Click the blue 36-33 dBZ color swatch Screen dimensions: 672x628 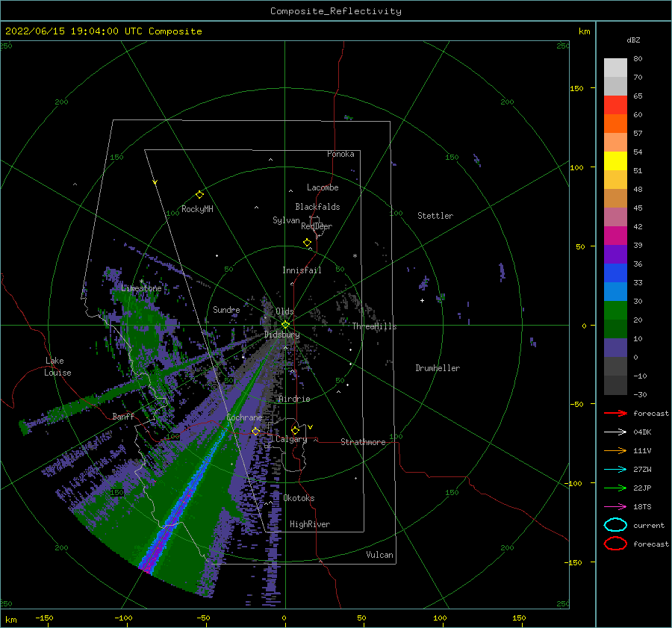[x=615, y=273]
